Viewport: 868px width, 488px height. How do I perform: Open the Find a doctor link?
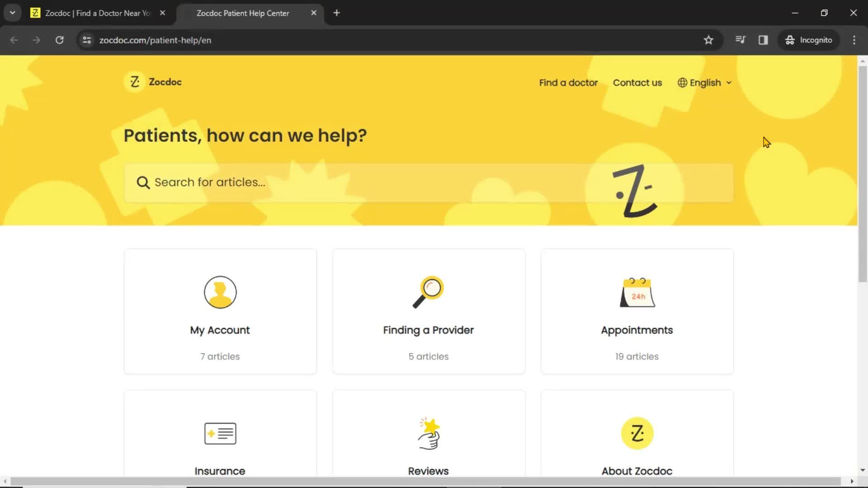click(568, 83)
